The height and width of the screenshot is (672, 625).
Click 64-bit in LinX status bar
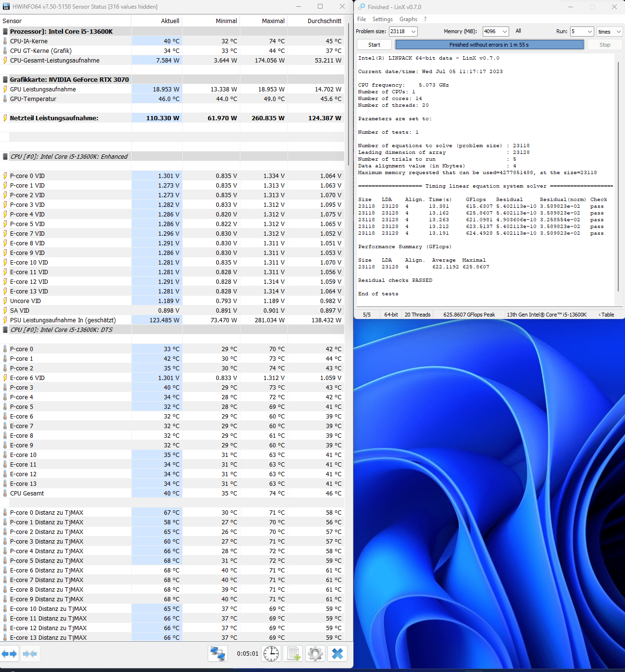click(x=391, y=315)
